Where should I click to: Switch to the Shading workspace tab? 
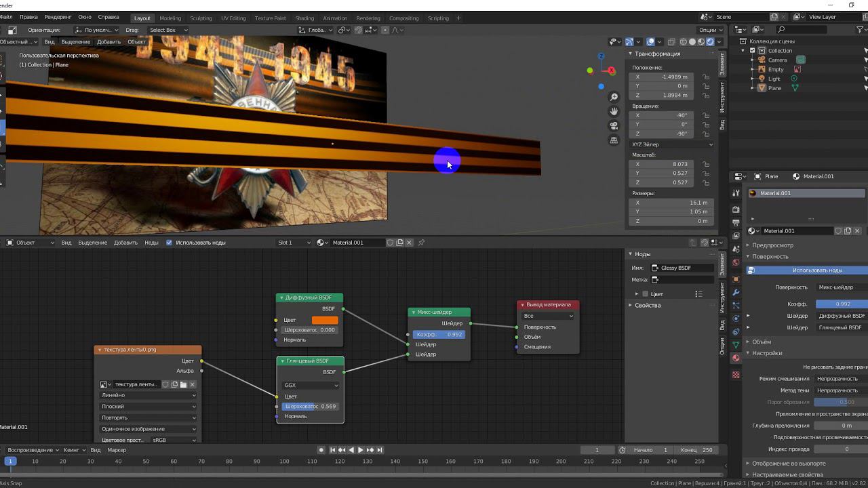pos(304,18)
